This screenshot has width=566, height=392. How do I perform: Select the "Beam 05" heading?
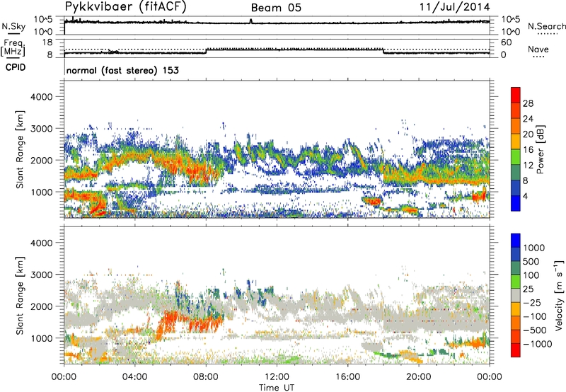[x=276, y=8]
